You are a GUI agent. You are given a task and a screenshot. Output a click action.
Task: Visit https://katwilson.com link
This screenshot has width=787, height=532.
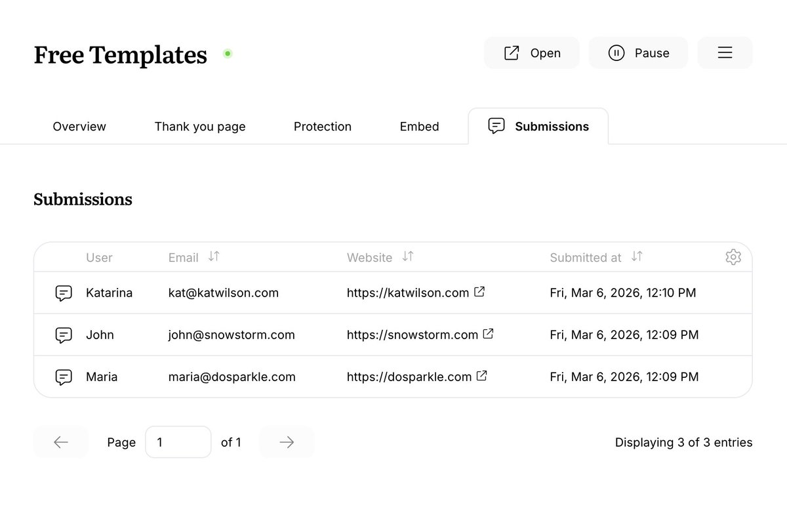408,293
